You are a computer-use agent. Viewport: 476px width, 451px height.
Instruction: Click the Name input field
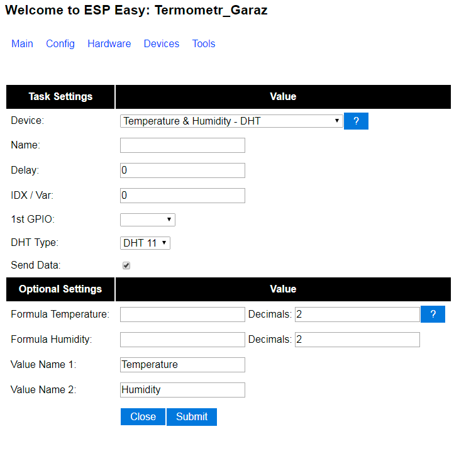tap(182, 145)
